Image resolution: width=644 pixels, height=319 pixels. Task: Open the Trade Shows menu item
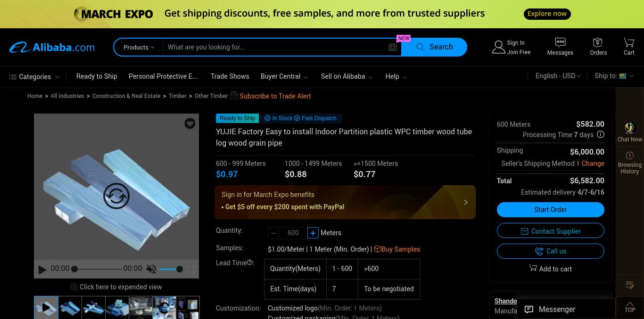click(230, 76)
